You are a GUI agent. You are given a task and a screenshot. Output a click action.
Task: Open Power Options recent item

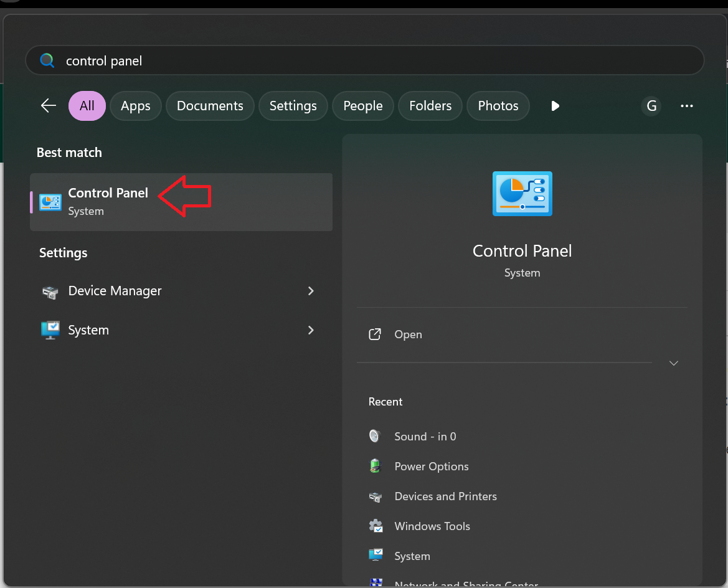coord(431,467)
